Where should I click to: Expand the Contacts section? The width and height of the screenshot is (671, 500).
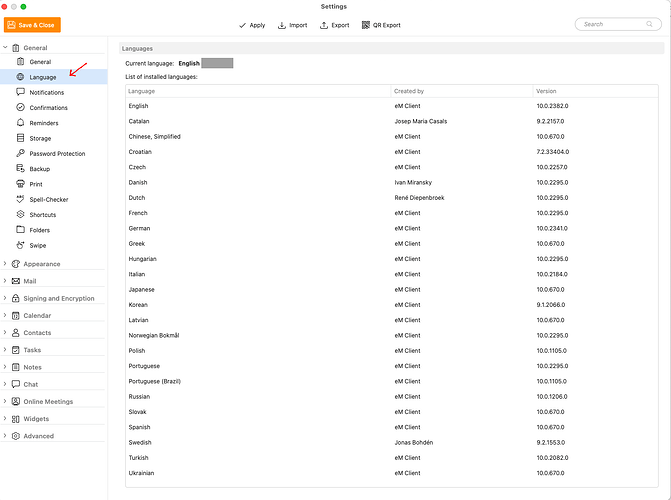pos(5,332)
